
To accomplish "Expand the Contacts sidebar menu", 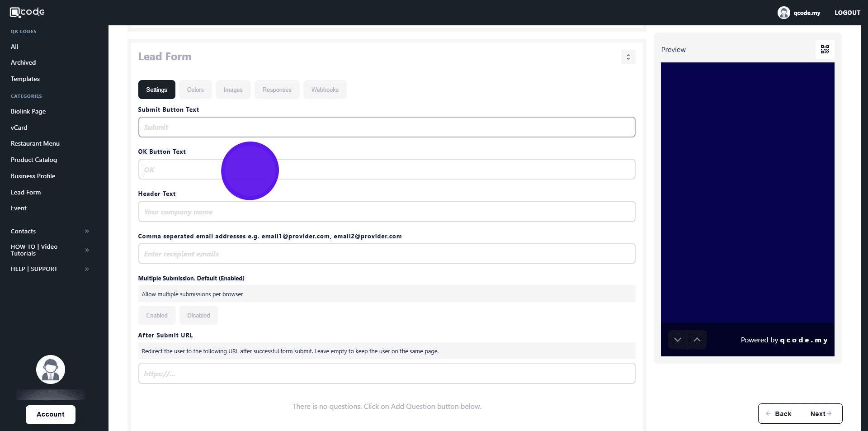I will pyautogui.click(x=87, y=231).
